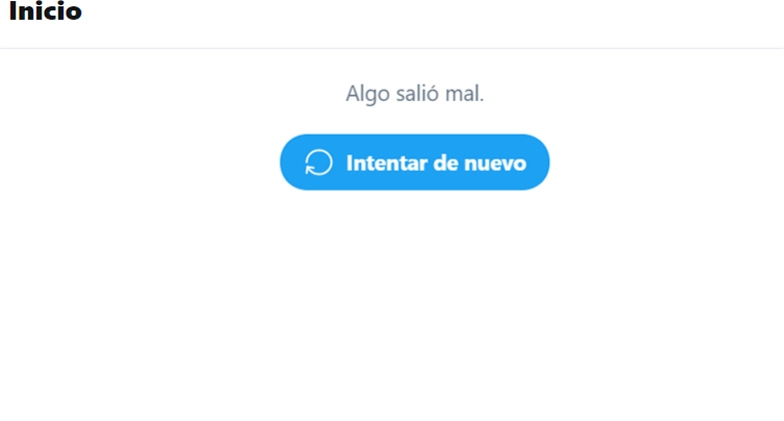Click the Intentar de nuevo button
Viewport: 784px width, 421px height.
[x=414, y=162]
